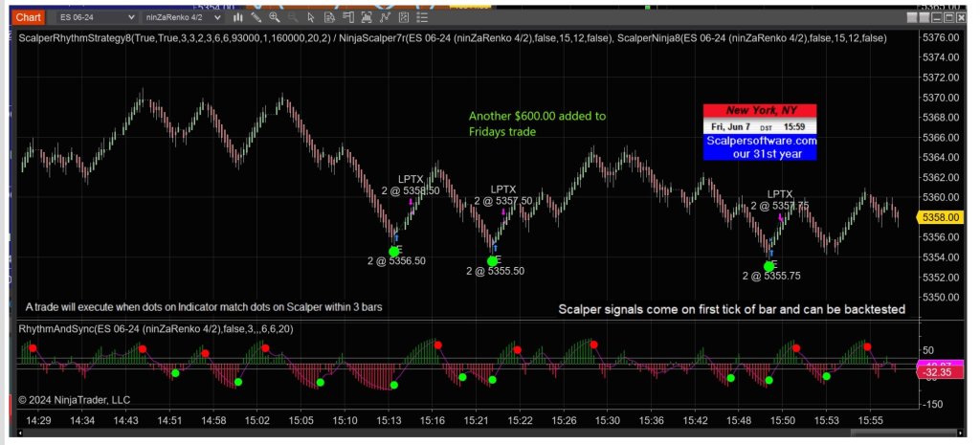Click the bracketed frame toolbar icon
Viewport: 980px width, 445px height.
click(x=367, y=17)
